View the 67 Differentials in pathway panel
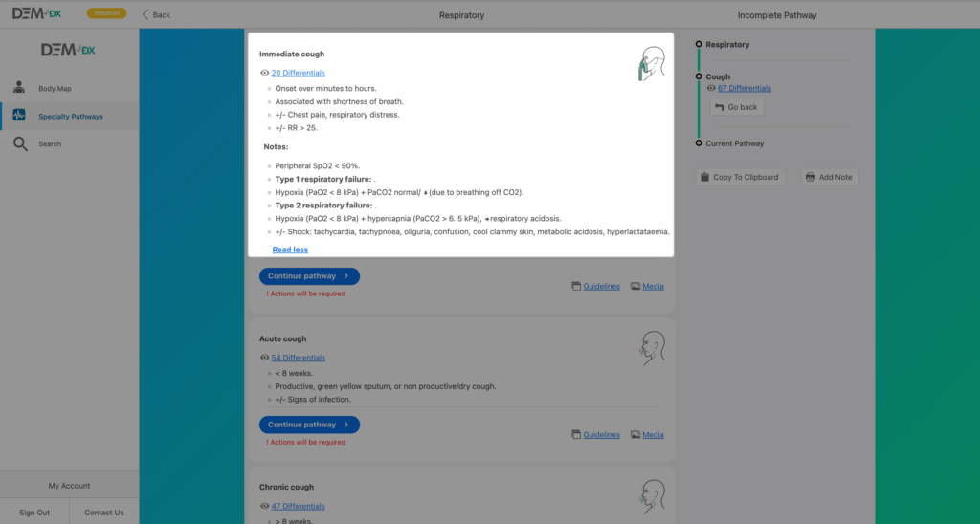Screen dimensions: 980x524 point(744,88)
